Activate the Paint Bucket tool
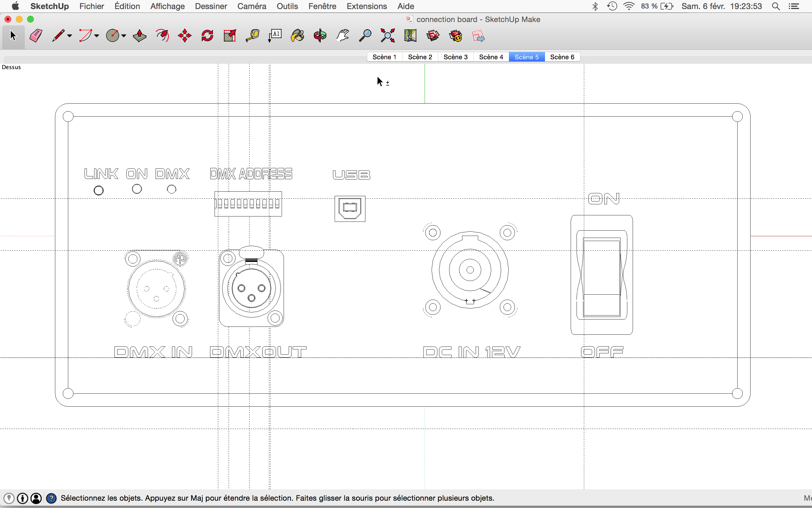 click(298, 36)
